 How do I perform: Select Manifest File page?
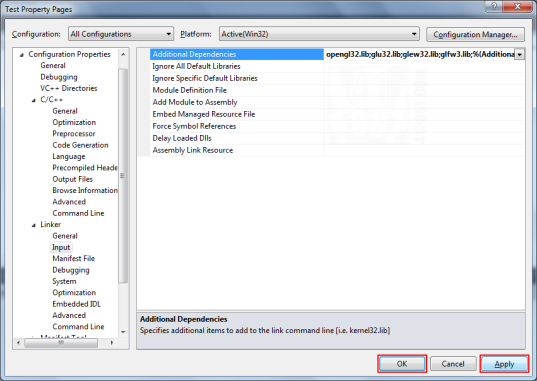[x=73, y=259]
